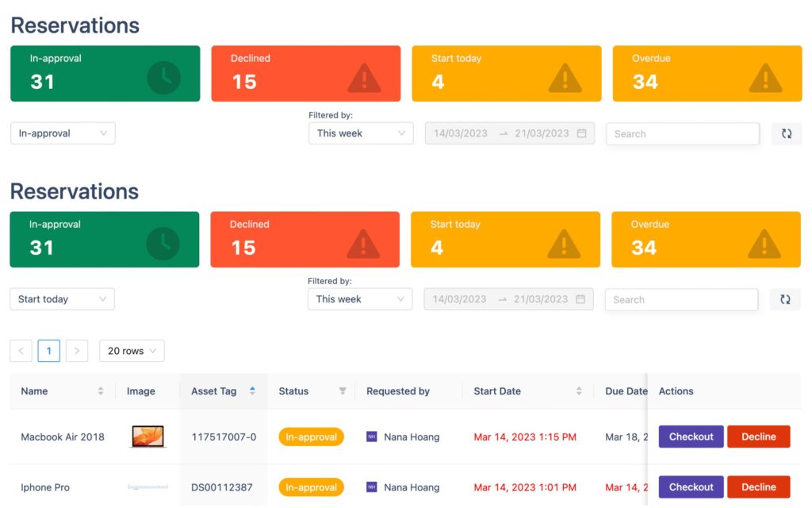Click the In-approval badge on Iphone Pro row
The image size is (812, 508).
310,487
